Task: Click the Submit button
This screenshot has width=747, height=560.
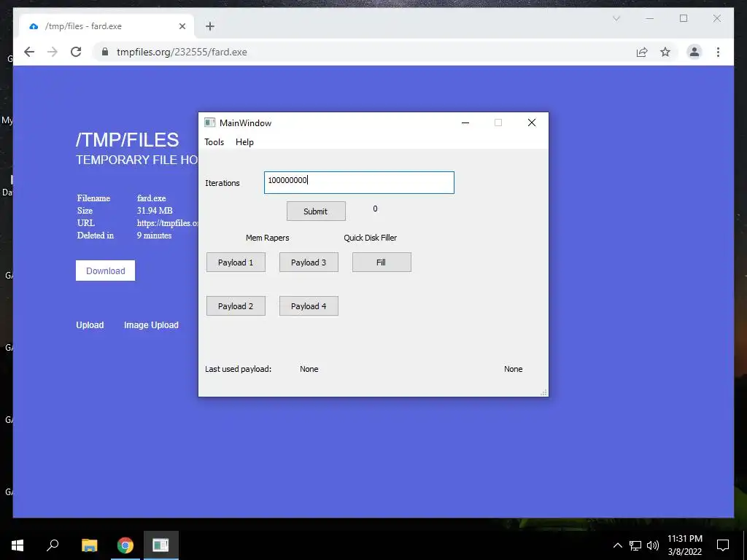Action: [x=316, y=211]
